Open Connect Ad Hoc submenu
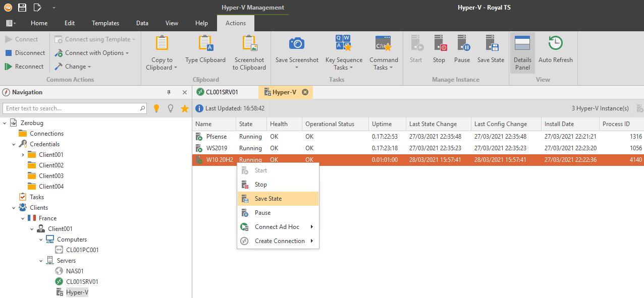The image size is (644, 298). 278,227
